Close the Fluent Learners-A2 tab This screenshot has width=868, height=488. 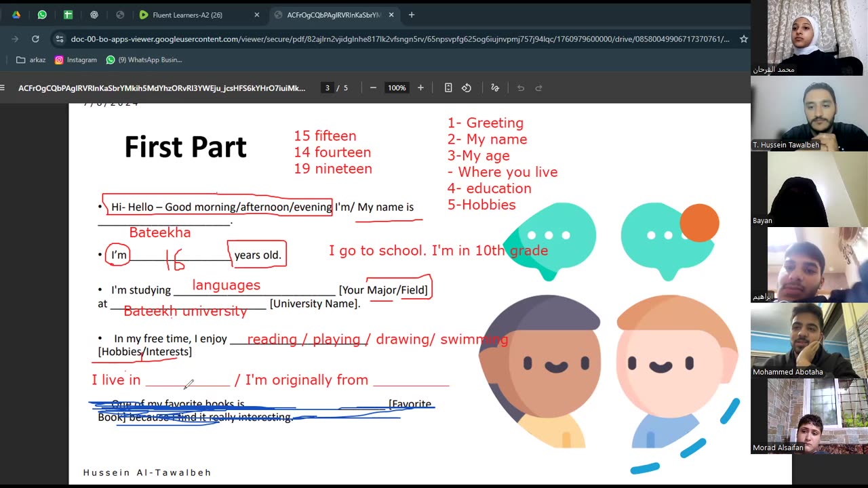coord(256,15)
